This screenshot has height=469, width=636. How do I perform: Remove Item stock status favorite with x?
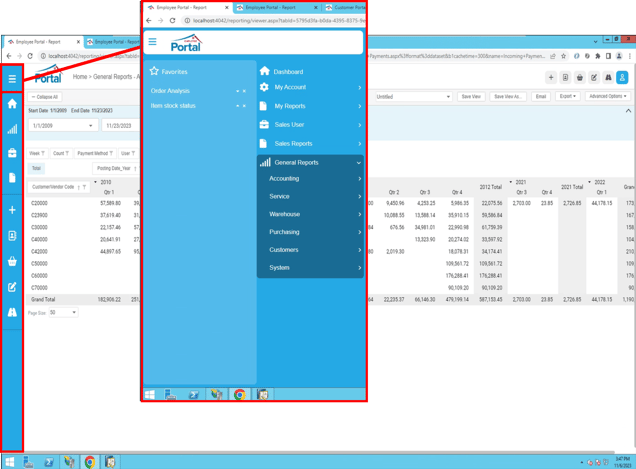pos(244,106)
